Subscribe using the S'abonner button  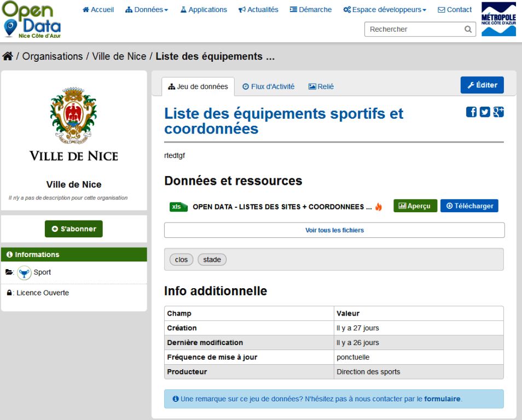[x=73, y=229]
